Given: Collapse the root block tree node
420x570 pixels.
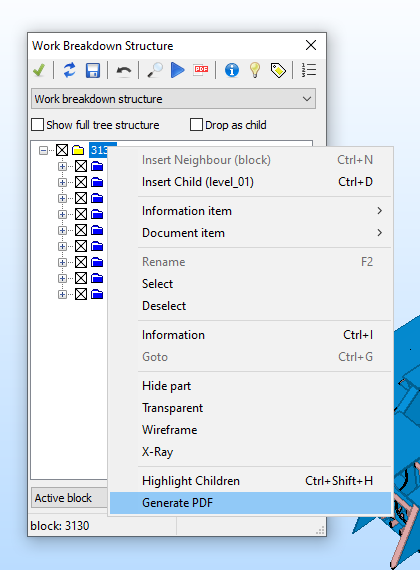Looking at the screenshot, I should pyautogui.click(x=43, y=150).
